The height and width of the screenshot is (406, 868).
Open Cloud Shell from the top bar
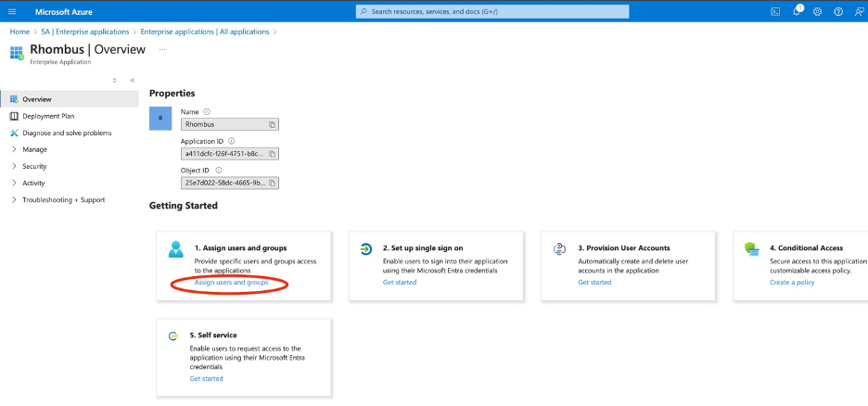click(x=775, y=12)
